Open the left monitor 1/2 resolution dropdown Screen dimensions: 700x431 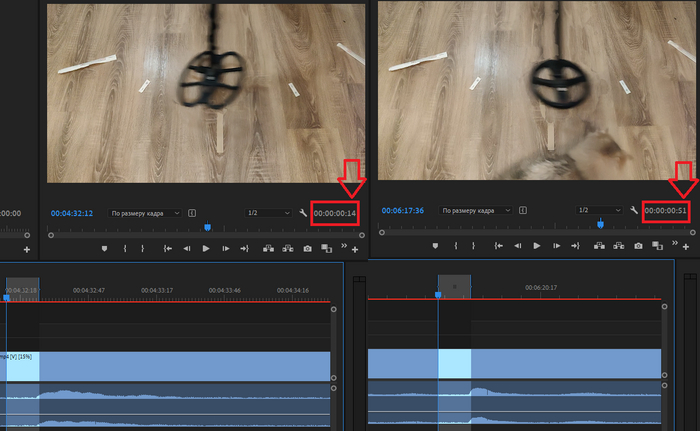coord(268,213)
